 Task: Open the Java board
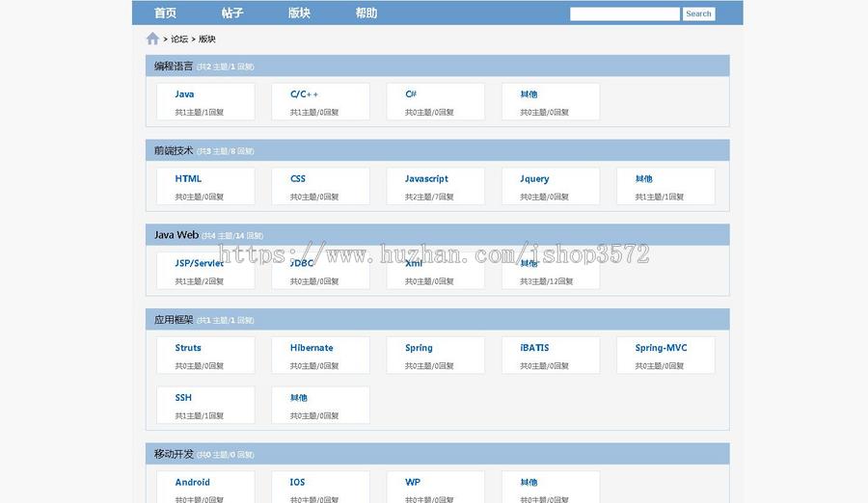tap(184, 94)
